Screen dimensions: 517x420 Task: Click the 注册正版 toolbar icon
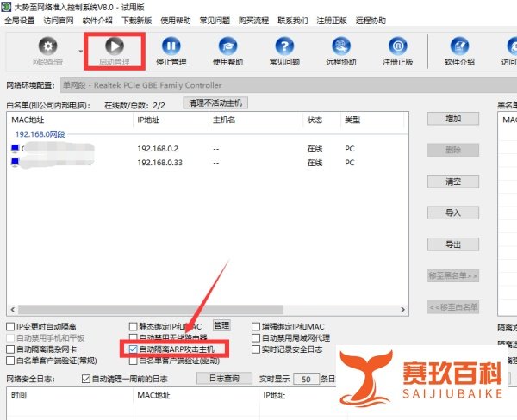(x=398, y=46)
